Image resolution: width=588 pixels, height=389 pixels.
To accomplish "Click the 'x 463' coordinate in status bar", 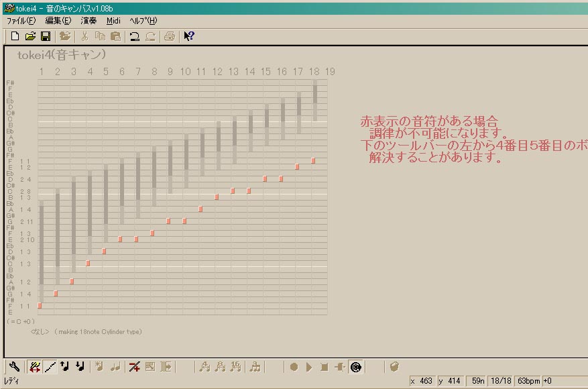I will [422, 381].
